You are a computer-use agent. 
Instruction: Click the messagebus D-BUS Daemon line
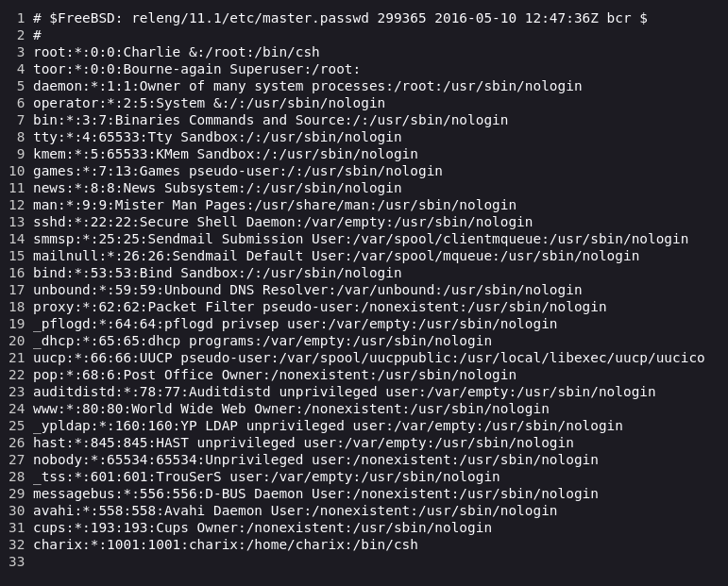[x=315, y=494]
